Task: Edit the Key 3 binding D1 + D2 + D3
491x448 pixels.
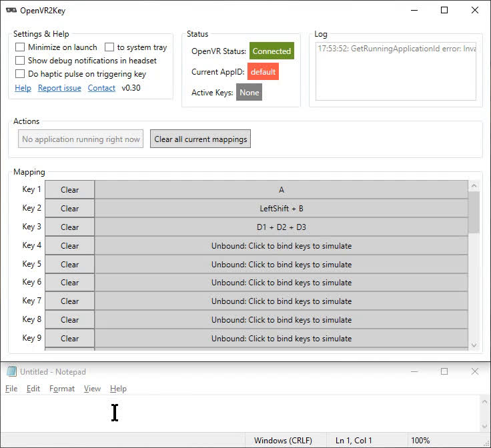Action: (281, 227)
